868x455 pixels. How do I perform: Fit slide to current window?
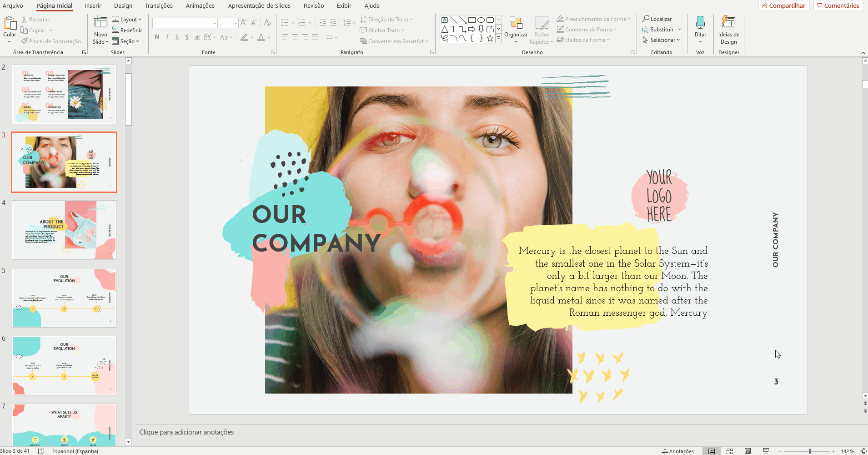[863, 451]
